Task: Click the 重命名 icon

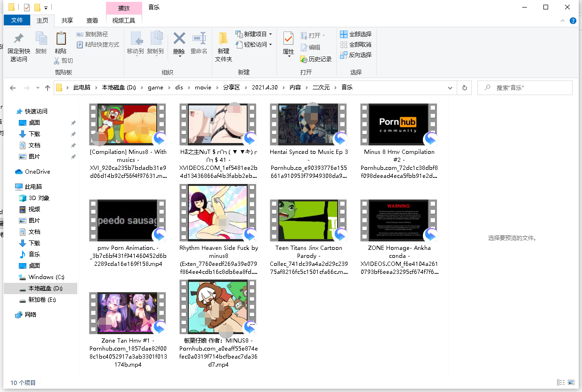Action: (x=199, y=38)
